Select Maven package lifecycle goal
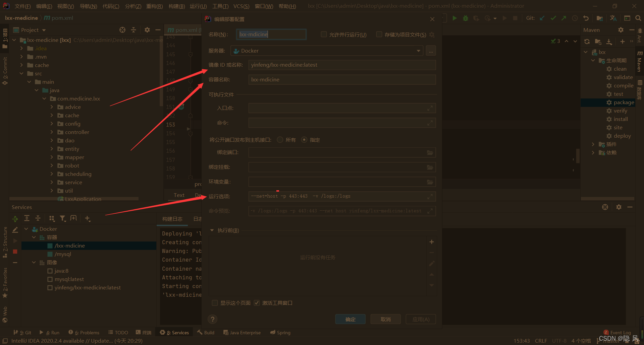 point(624,102)
